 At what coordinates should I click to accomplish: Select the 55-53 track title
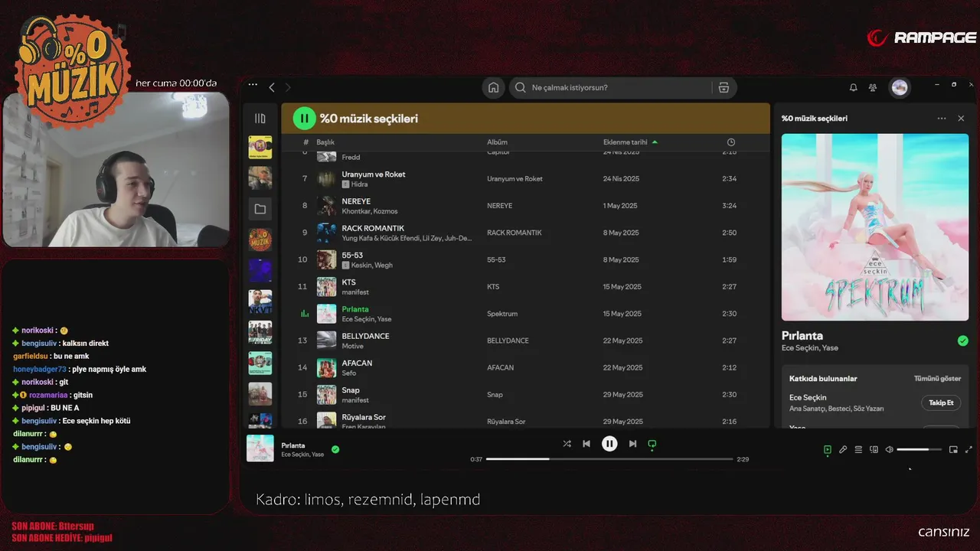pyautogui.click(x=352, y=256)
